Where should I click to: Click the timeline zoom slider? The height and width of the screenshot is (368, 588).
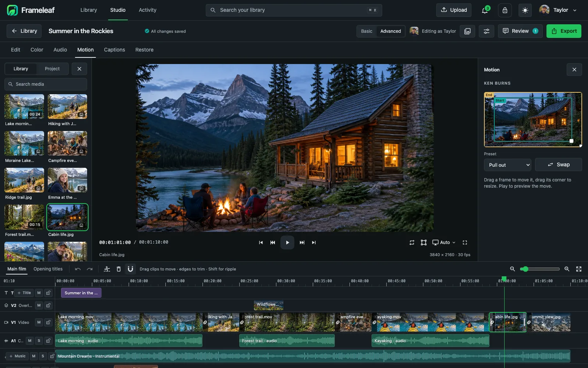click(540, 269)
